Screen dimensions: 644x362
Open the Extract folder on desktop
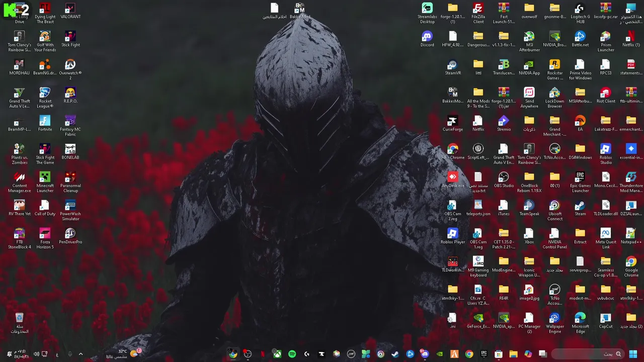coord(580,236)
